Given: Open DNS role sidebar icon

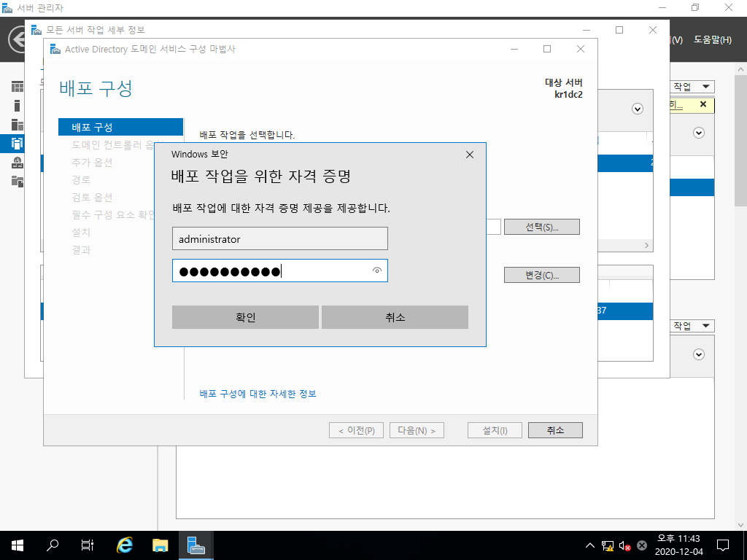Looking at the screenshot, I should 18,163.
